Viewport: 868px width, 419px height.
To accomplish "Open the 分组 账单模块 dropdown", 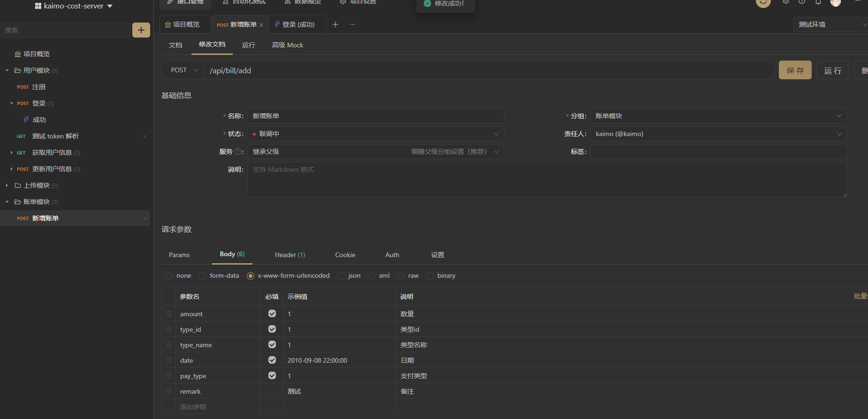I will 718,116.
